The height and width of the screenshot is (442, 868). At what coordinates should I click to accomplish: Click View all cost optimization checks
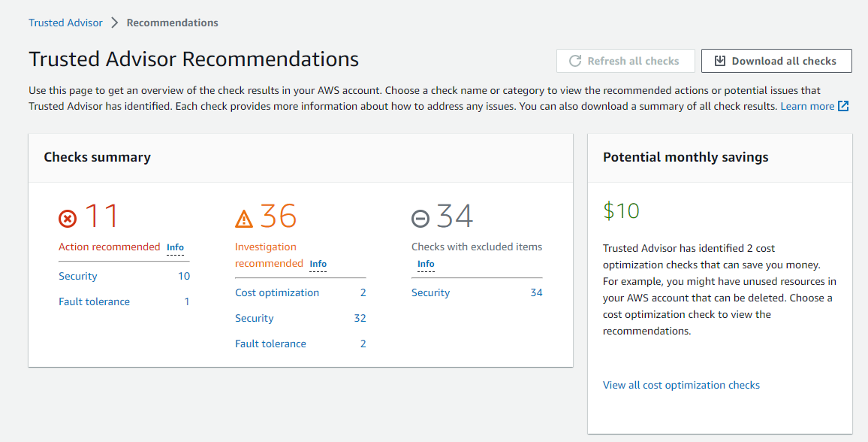(681, 385)
